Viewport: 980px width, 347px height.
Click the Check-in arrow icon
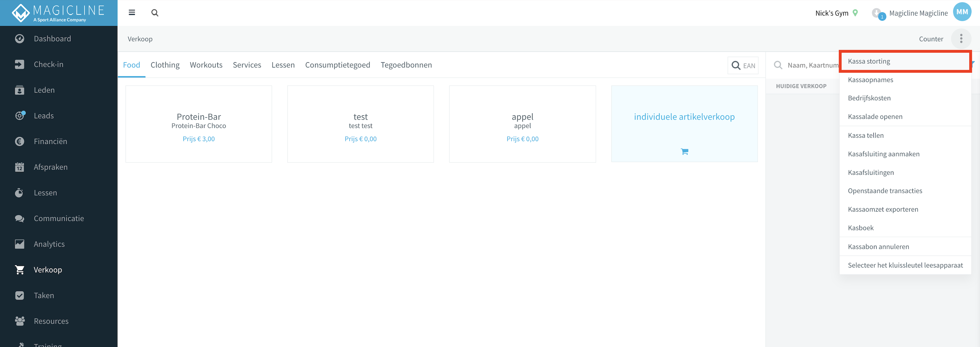click(x=19, y=65)
